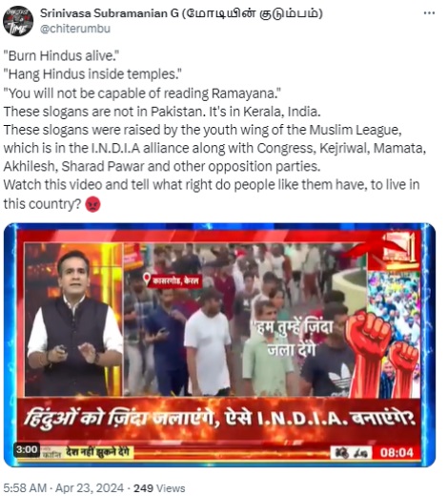448x496 pixels.
Task: Click the angry face emoji in tweet
Action: (92, 204)
